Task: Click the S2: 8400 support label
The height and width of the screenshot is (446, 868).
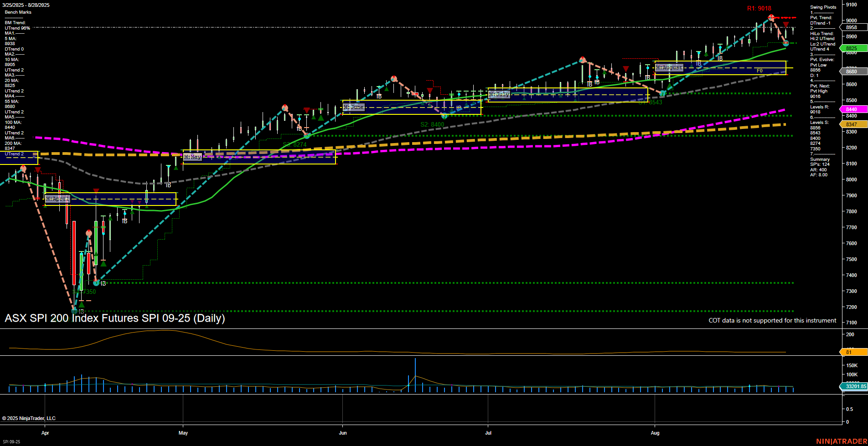Action: coord(432,124)
